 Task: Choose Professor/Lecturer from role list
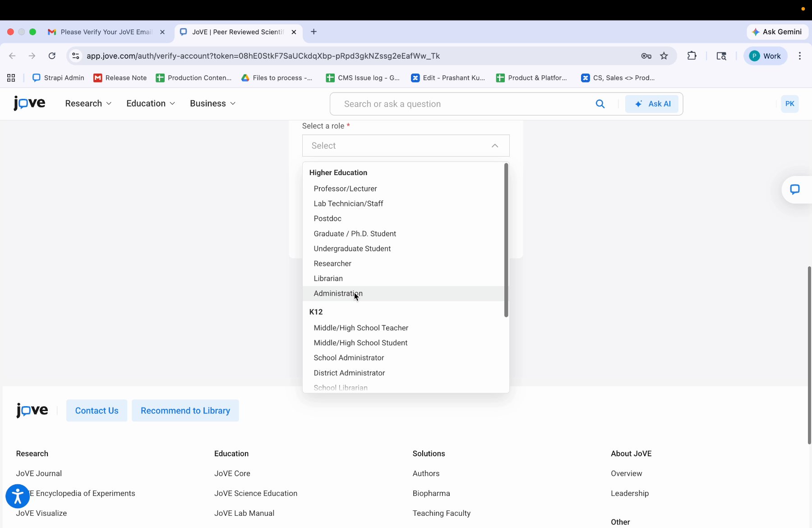345,189
